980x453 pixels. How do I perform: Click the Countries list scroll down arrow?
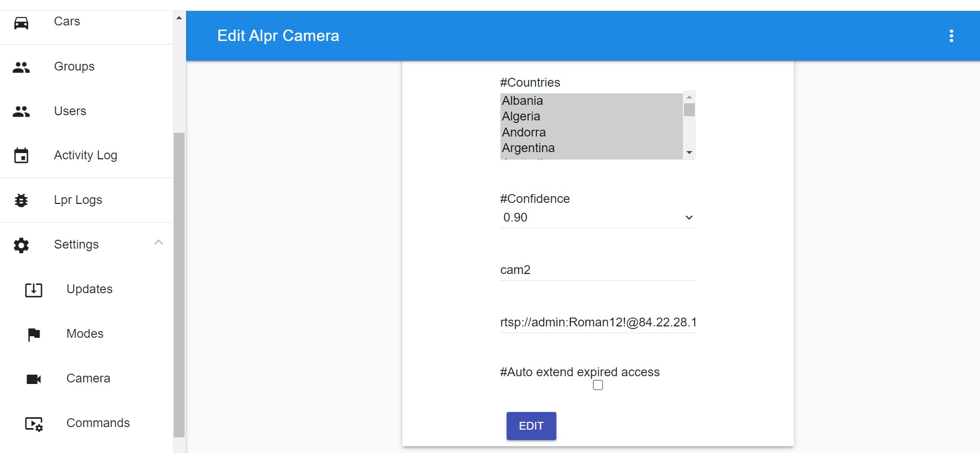tap(689, 153)
